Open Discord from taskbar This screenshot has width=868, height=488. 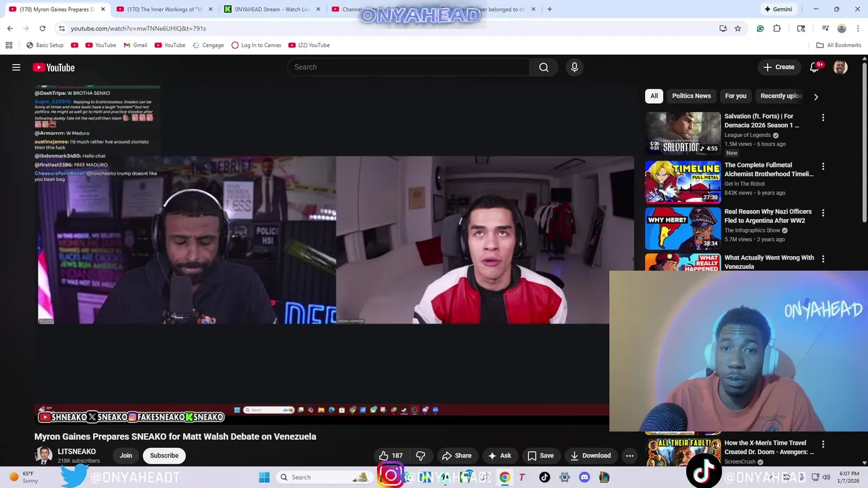[585, 477]
